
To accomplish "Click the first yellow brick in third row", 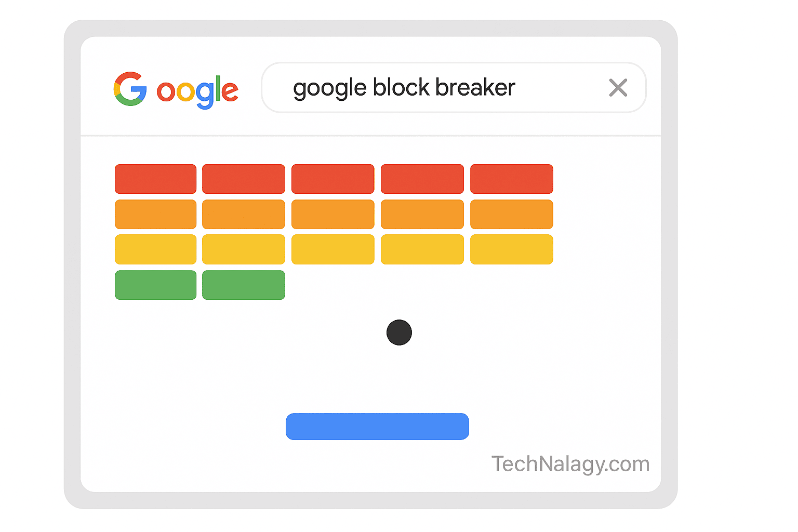I will tap(155, 249).
